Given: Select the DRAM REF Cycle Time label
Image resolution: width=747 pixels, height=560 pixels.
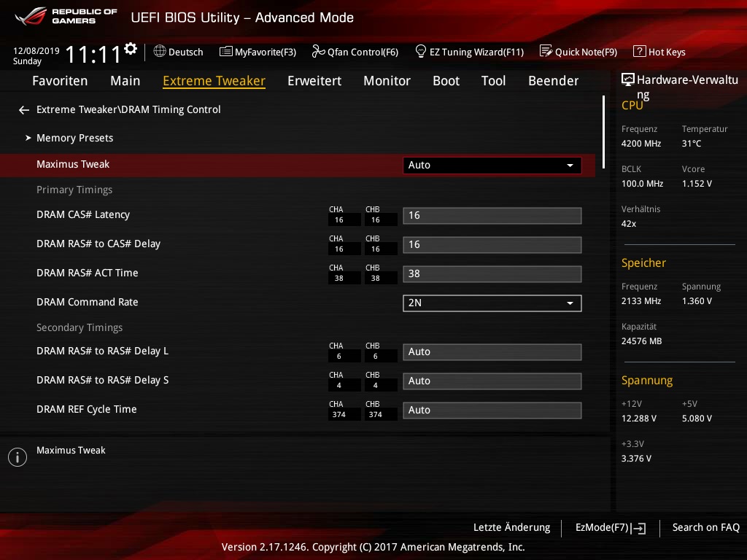Looking at the screenshot, I should point(86,410).
